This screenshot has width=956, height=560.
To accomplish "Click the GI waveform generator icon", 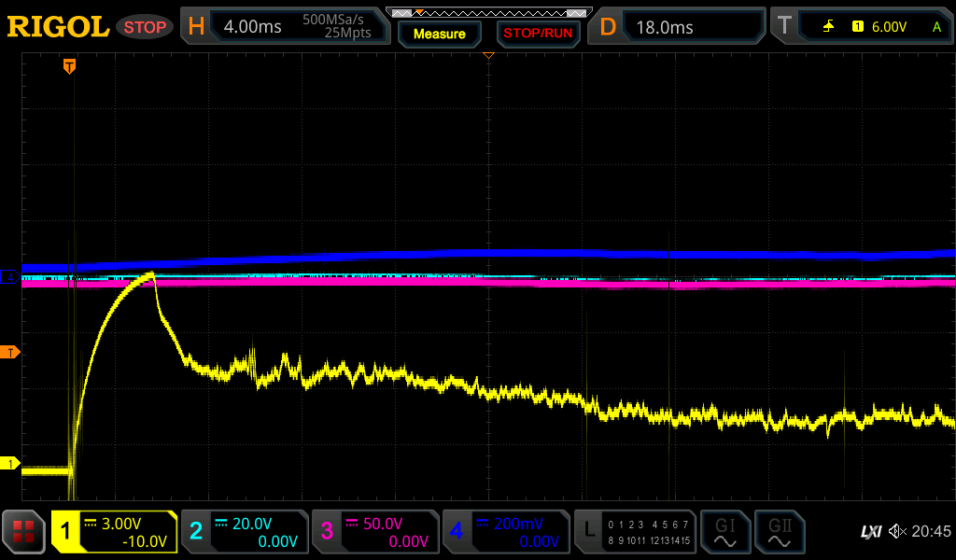I will [724, 532].
